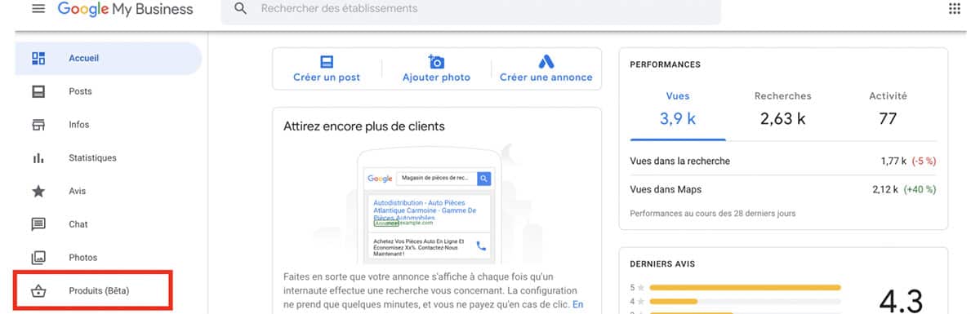
Task: Click the Ajouter photo camera icon
Action: tap(436, 62)
